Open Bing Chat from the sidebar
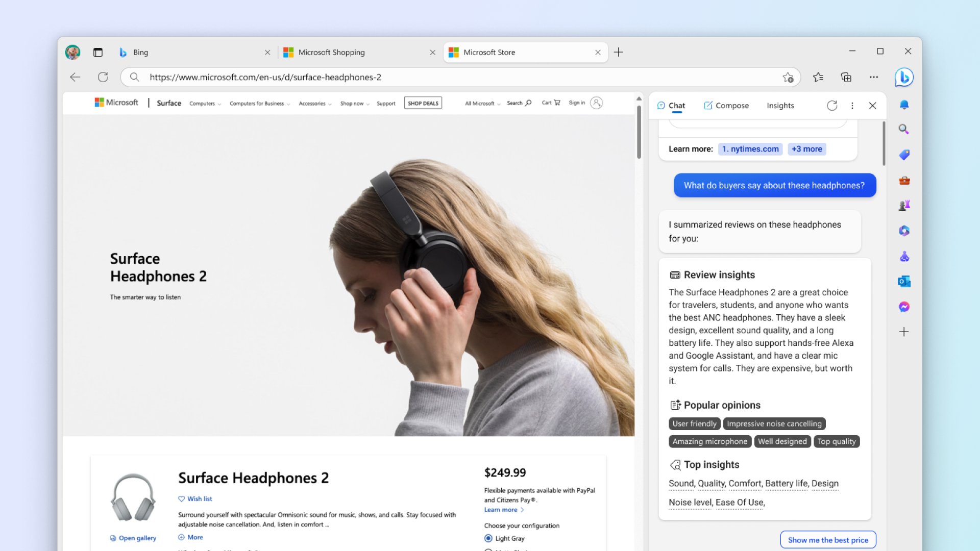The height and width of the screenshot is (551, 980). coord(904,77)
